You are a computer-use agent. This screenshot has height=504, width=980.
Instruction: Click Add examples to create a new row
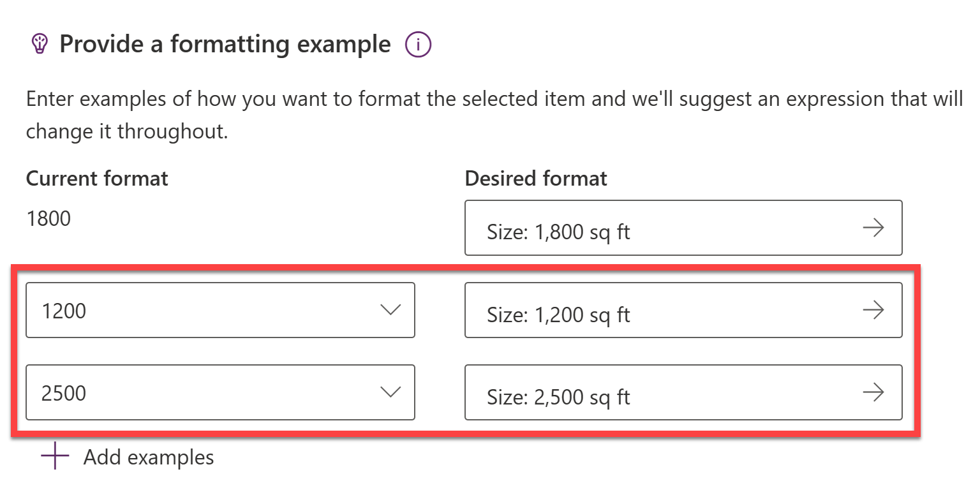[148, 456]
